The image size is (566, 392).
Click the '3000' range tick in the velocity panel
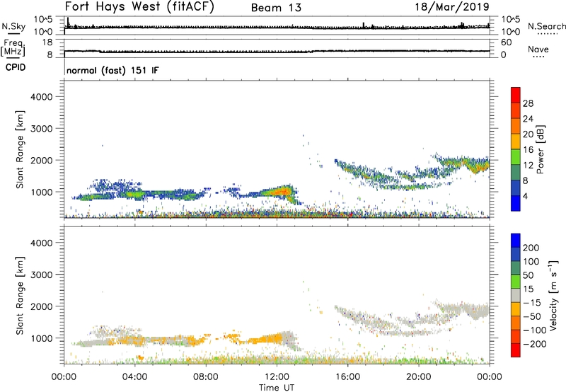pyautogui.click(x=41, y=275)
